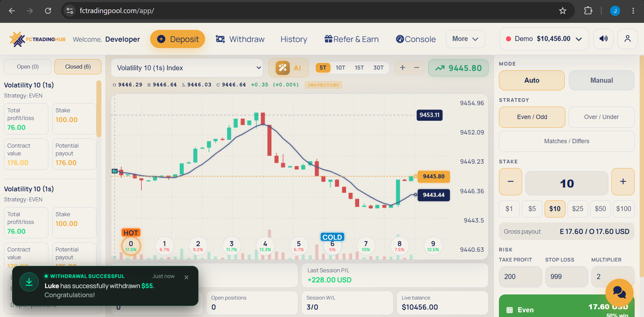Viewport: 644px width, 317px height.
Task: Select the 30T tick interval
Action: click(378, 68)
